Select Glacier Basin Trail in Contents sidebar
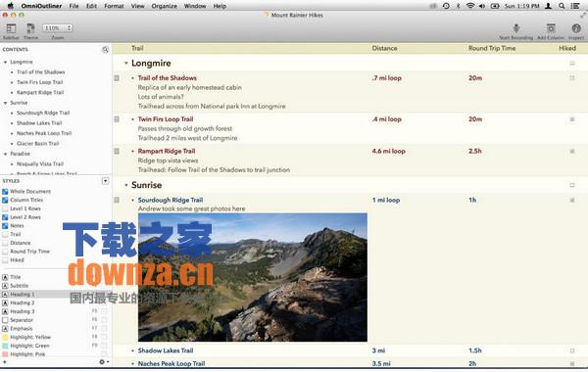This screenshot has height=372, width=588. (38, 144)
